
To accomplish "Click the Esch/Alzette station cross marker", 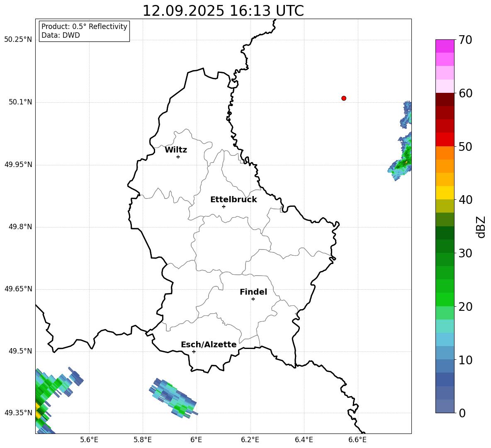I will pyautogui.click(x=194, y=351).
